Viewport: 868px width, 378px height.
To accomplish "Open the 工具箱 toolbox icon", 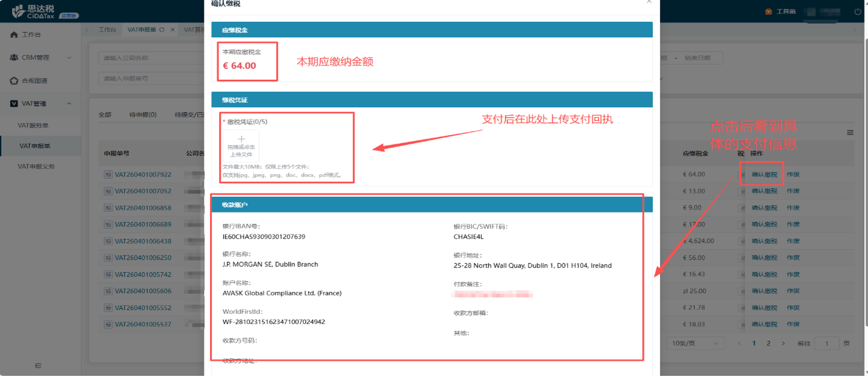I will pyautogui.click(x=768, y=11).
